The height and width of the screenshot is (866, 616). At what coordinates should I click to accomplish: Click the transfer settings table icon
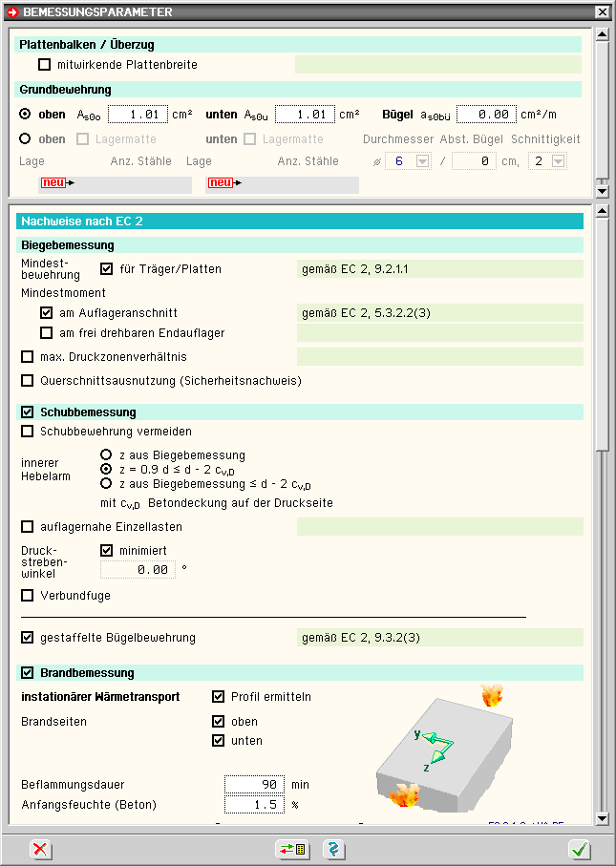click(x=291, y=849)
